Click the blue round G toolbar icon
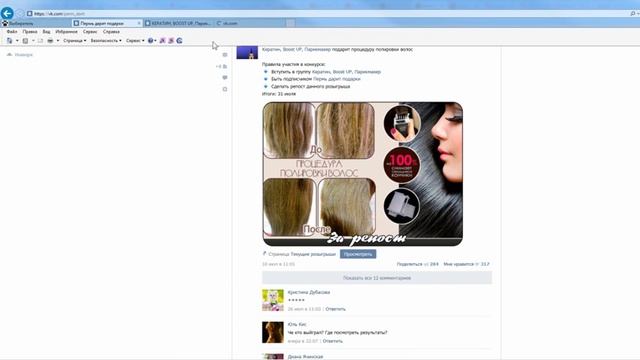Screen dimensions: 640x360 [179, 40]
